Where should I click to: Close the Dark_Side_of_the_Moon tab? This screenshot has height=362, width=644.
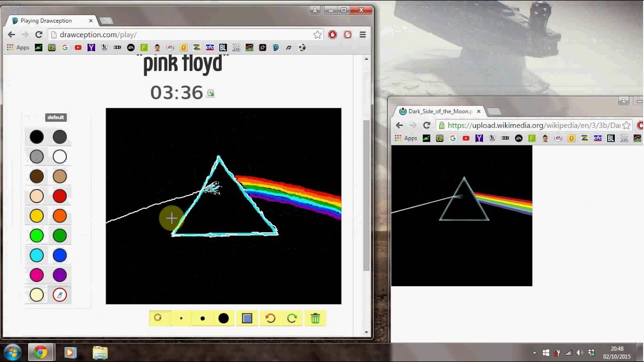[x=478, y=111]
